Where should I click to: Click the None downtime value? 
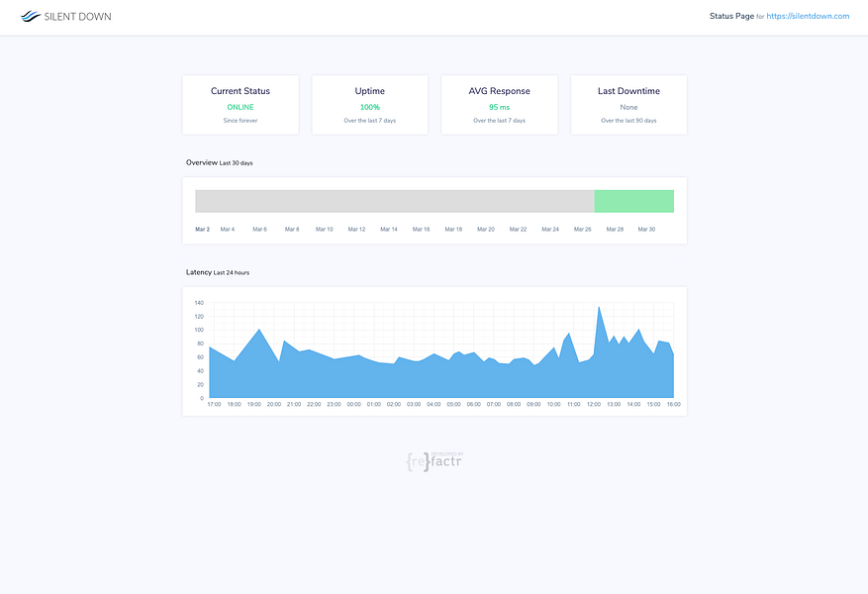(x=628, y=107)
